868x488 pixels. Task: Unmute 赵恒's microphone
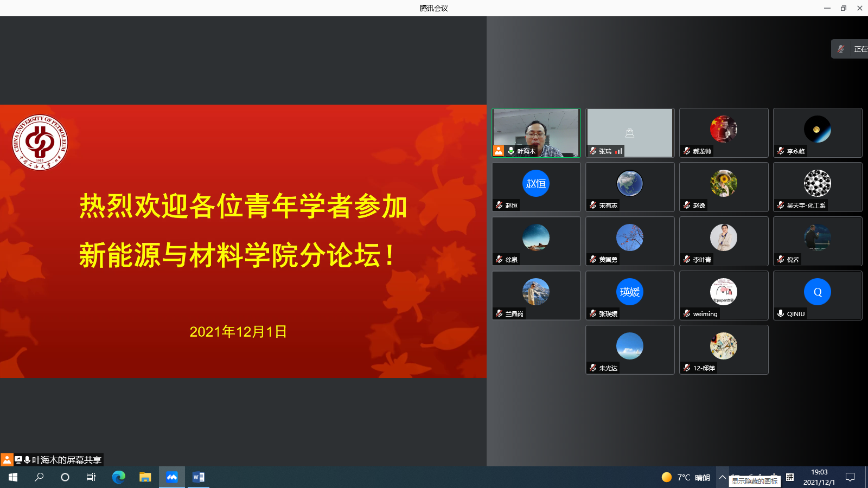pyautogui.click(x=499, y=205)
